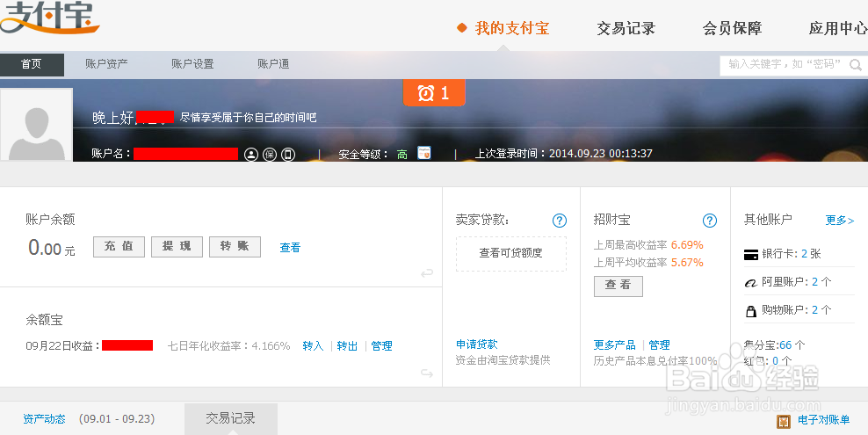Image resolution: width=868 pixels, height=435 pixels.
Task: Click the profile avatar placeholder
Action: tap(37, 127)
